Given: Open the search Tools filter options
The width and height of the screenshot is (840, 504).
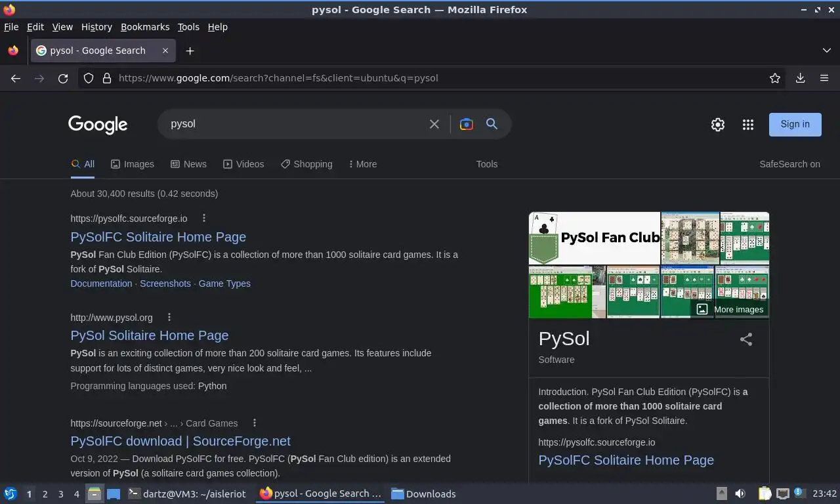Looking at the screenshot, I should pyautogui.click(x=487, y=164).
